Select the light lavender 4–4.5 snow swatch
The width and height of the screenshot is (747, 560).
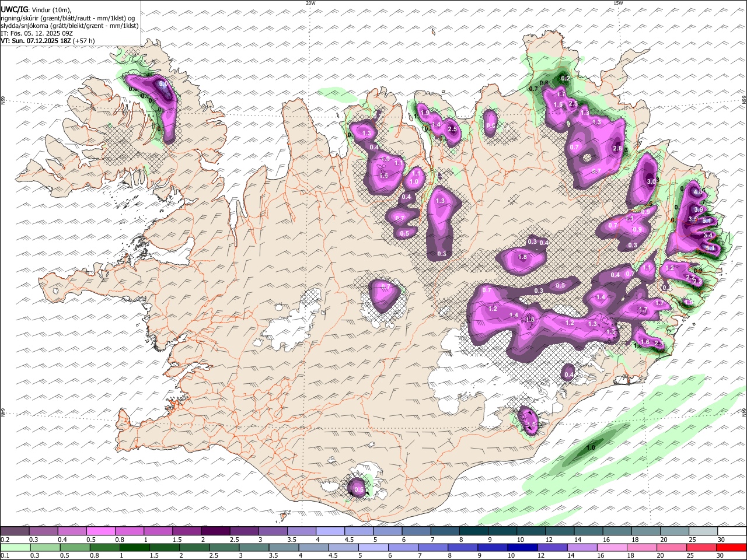coord(330,531)
